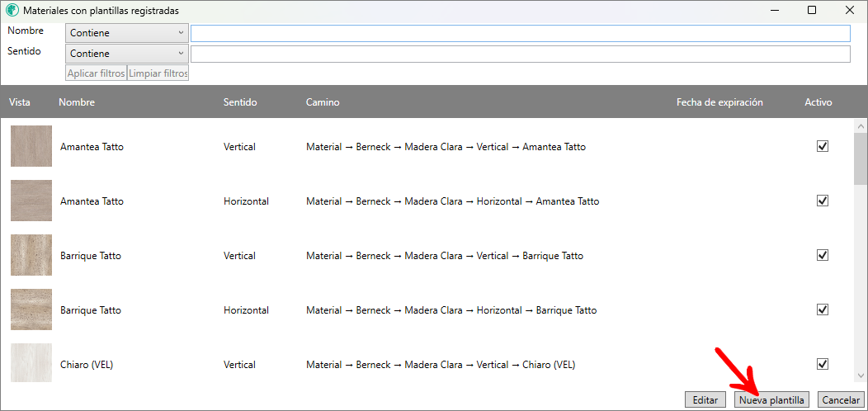Sort by the Fecha de expiración header
The width and height of the screenshot is (868, 411).
point(719,102)
